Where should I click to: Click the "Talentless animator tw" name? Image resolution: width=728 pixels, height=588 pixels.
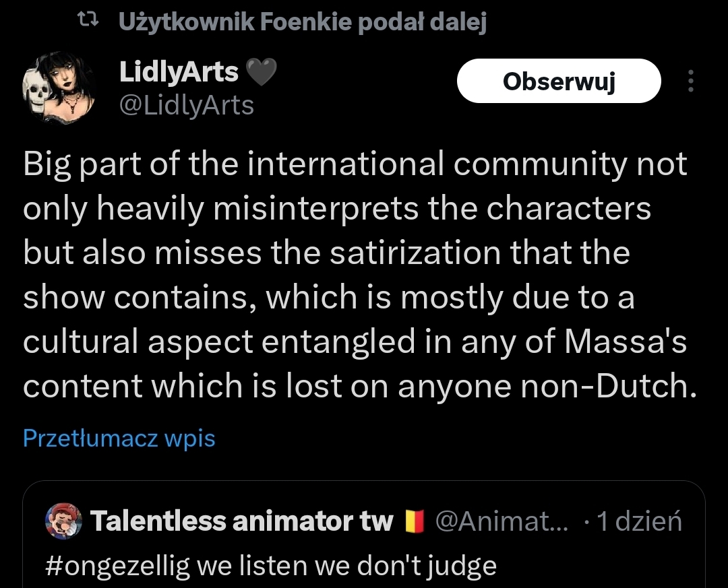pyautogui.click(x=241, y=521)
